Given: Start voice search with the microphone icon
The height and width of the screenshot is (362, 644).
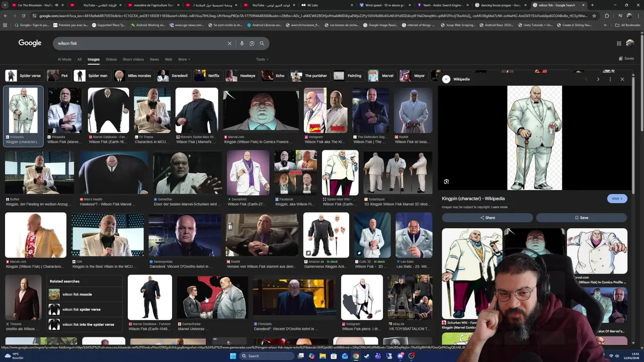Looking at the screenshot, I should coord(242,43).
